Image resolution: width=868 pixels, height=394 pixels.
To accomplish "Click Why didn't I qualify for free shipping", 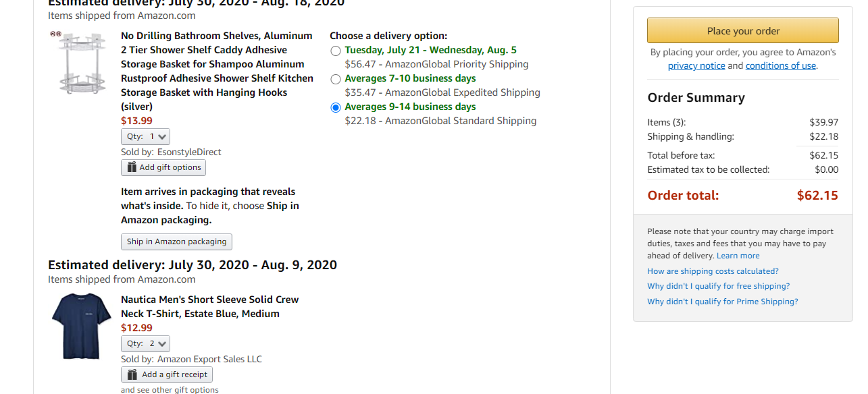I will pyautogui.click(x=718, y=286).
